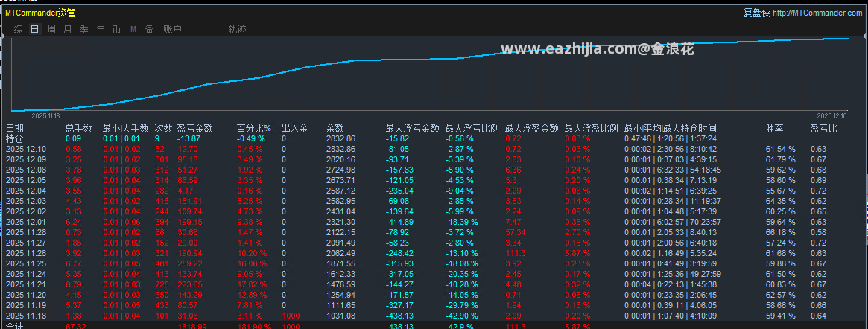The width and height of the screenshot is (868, 329).
Task: Select the 2025.11.24 date cell
Action: (25, 274)
